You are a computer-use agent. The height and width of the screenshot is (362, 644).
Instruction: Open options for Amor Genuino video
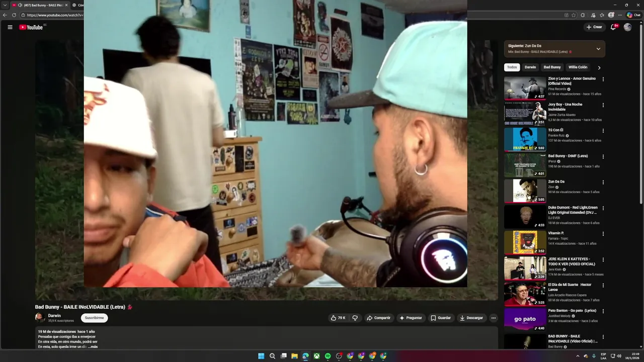(x=603, y=79)
